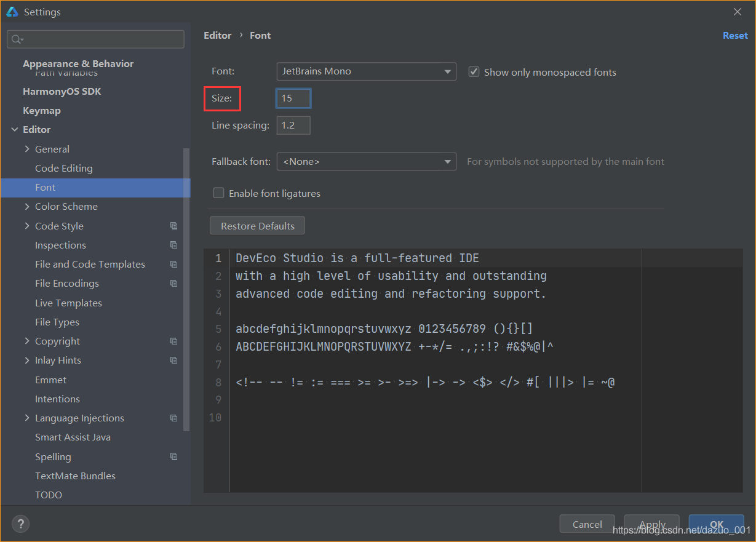The width and height of the screenshot is (756, 542).
Task: Click the copy icon beside Copyright
Action: (174, 341)
